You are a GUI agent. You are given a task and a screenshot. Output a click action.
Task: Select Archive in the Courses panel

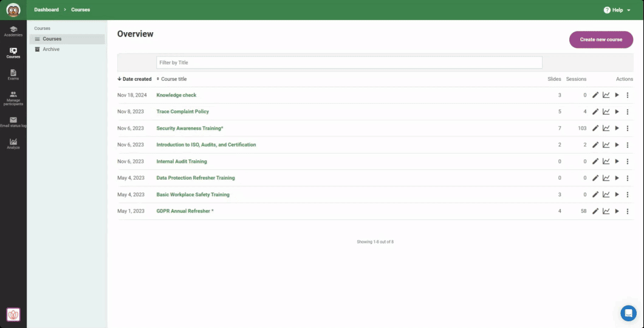51,49
